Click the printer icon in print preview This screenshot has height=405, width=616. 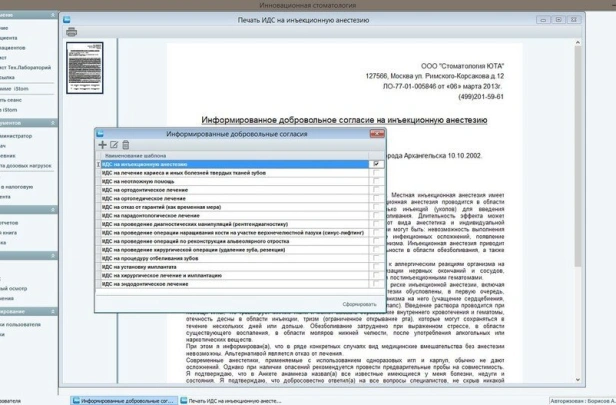point(72,33)
